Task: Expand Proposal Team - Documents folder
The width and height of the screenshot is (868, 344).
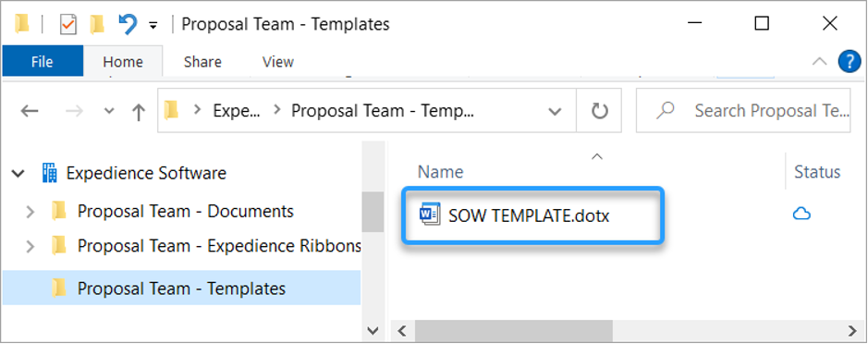Action: (31, 212)
